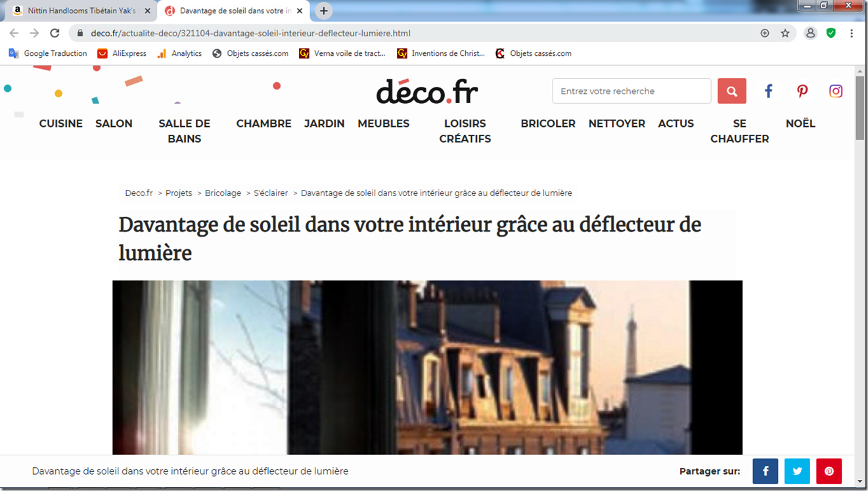Open Verna voile de tract bookmark
Viewport: 868px width, 491px height.
[x=342, y=53]
